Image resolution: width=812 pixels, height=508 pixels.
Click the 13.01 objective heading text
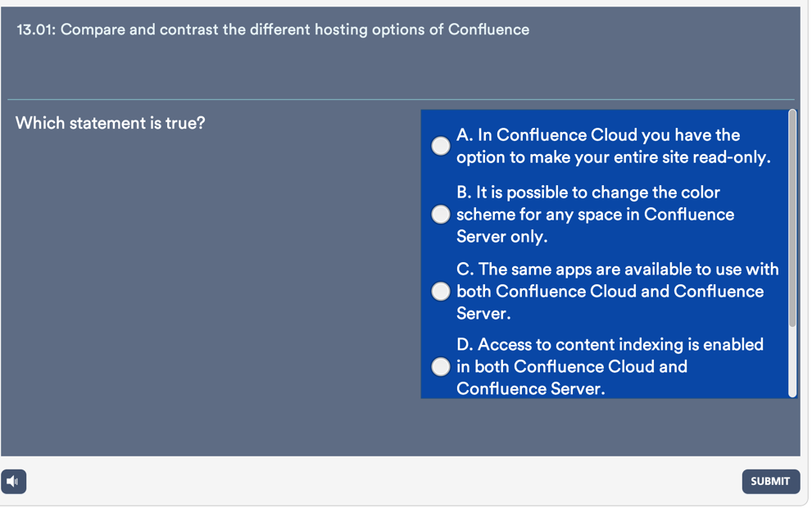click(273, 29)
